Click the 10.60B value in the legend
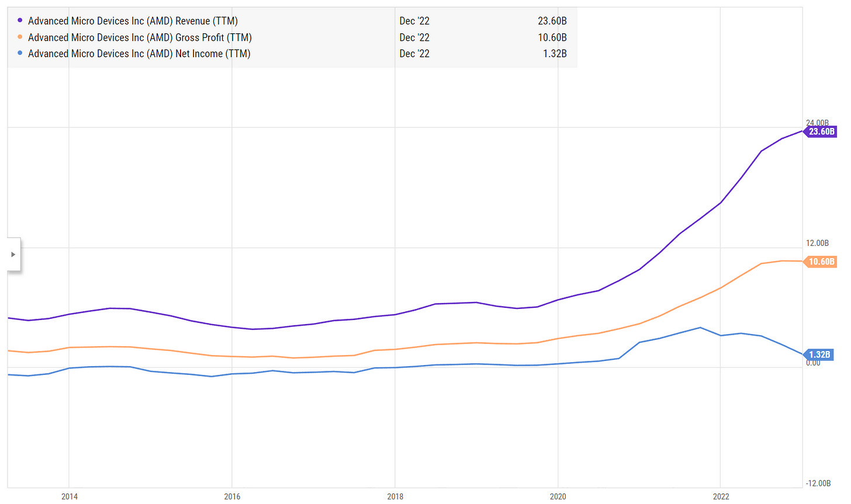The height and width of the screenshot is (504, 851). click(552, 37)
